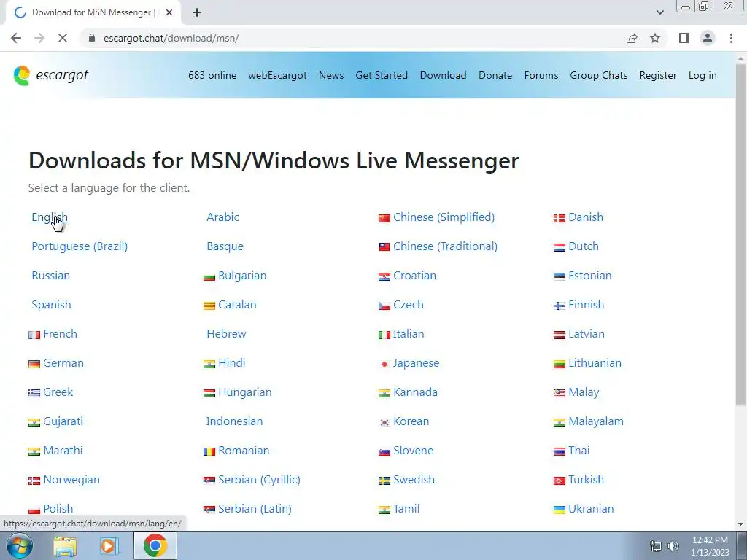
Task: Open the Forums nav item
Action: pyautogui.click(x=541, y=75)
